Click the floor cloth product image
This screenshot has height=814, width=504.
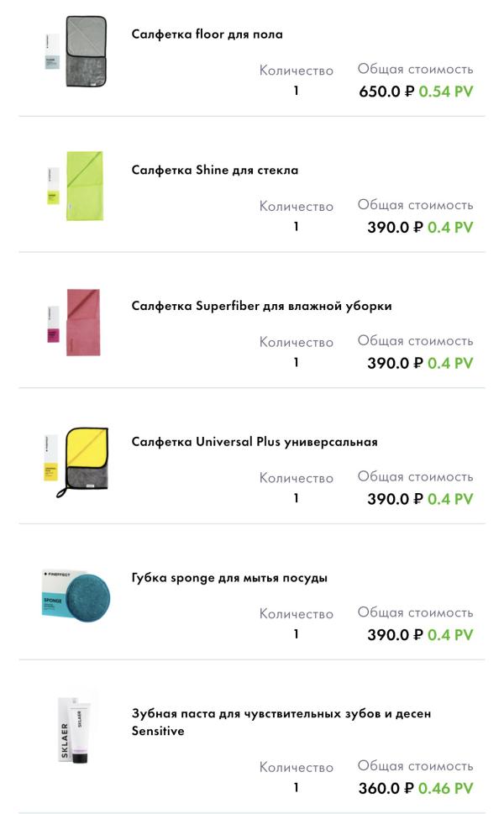(76, 51)
